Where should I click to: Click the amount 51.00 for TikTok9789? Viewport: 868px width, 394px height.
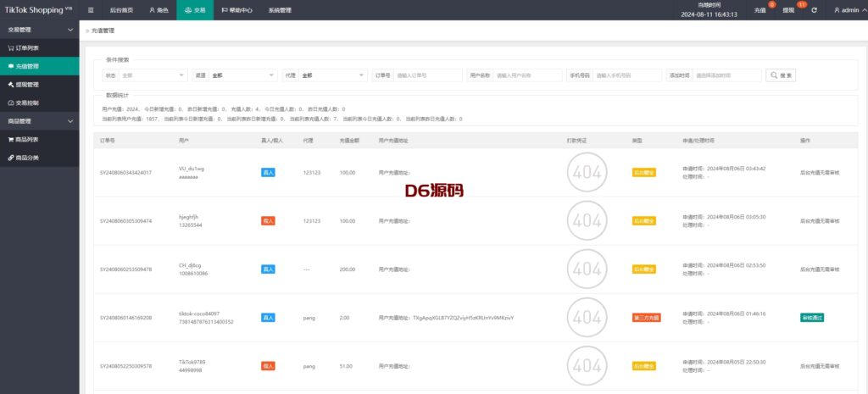346,366
